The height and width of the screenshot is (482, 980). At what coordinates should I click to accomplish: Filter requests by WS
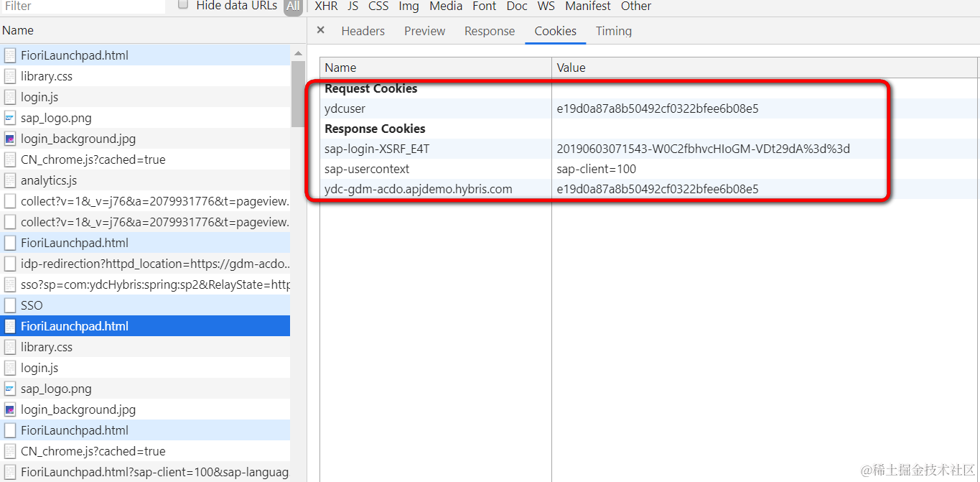pyautogui.click(x=546, y=6)
